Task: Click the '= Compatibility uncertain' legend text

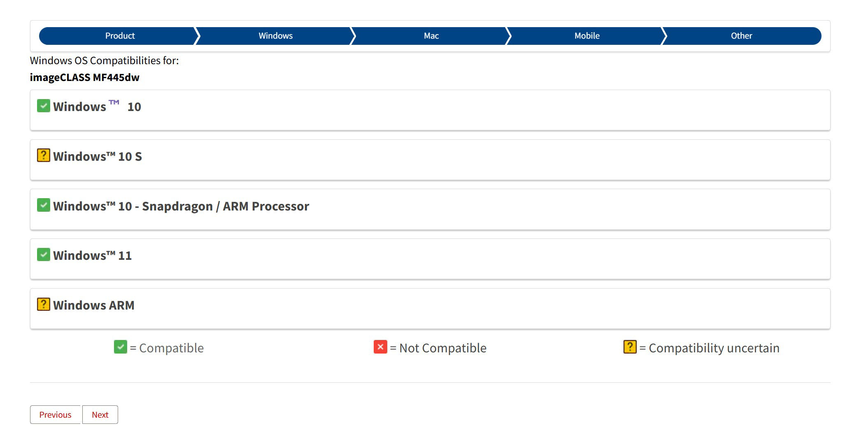Action: (709, 348)
